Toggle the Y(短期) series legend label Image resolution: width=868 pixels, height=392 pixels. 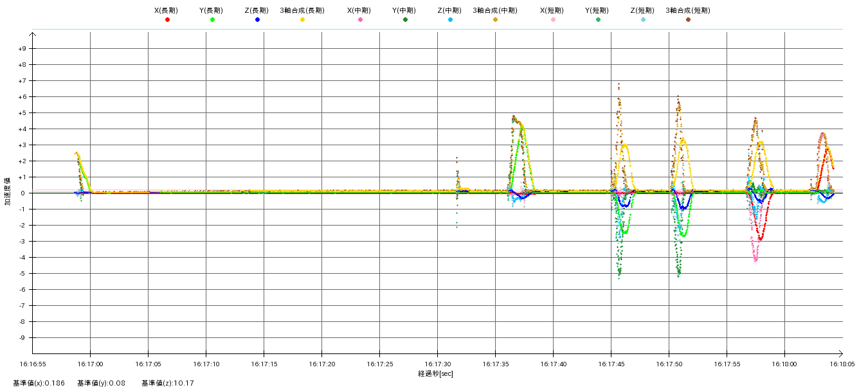point(597,10)
